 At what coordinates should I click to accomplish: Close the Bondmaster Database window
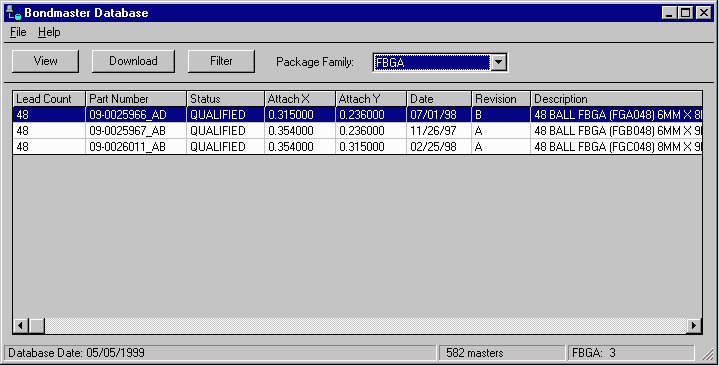tap(703, 13)
